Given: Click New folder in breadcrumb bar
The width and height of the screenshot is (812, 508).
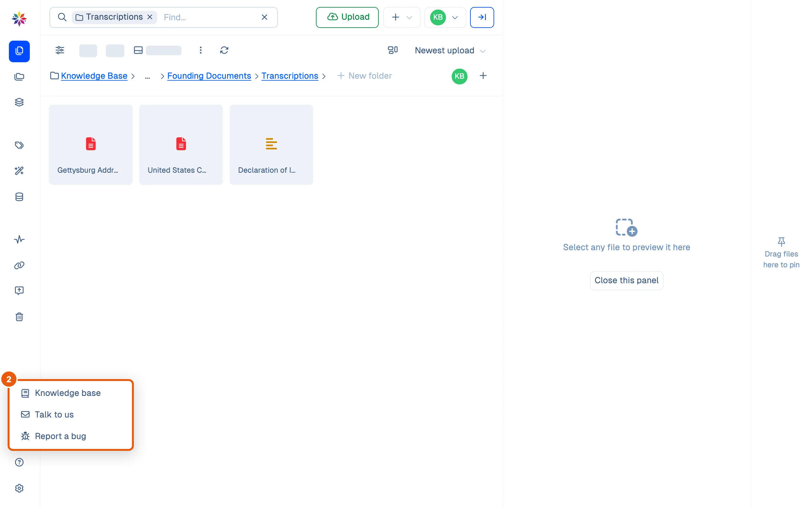Looking at the screenshot, I should (x=364, y=76).
